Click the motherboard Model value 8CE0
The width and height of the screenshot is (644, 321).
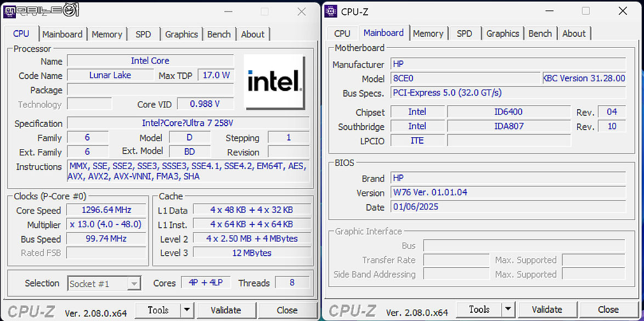465,78
